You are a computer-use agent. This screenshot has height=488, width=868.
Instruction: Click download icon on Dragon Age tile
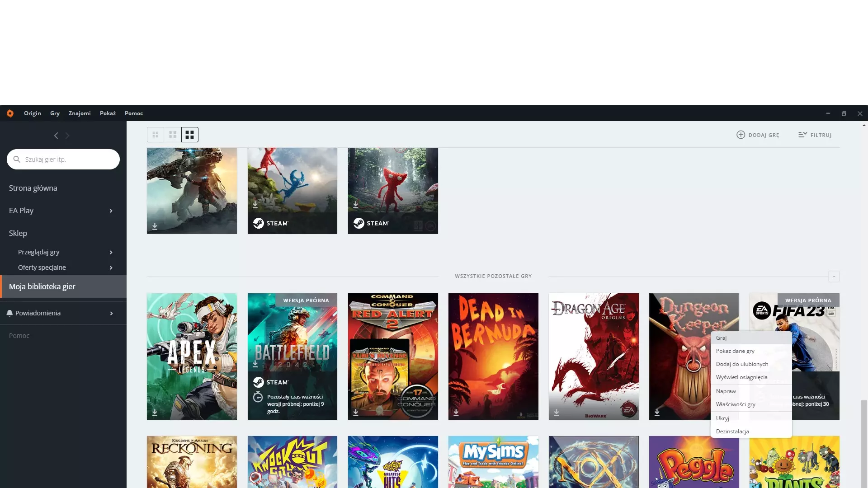point(557,413)
